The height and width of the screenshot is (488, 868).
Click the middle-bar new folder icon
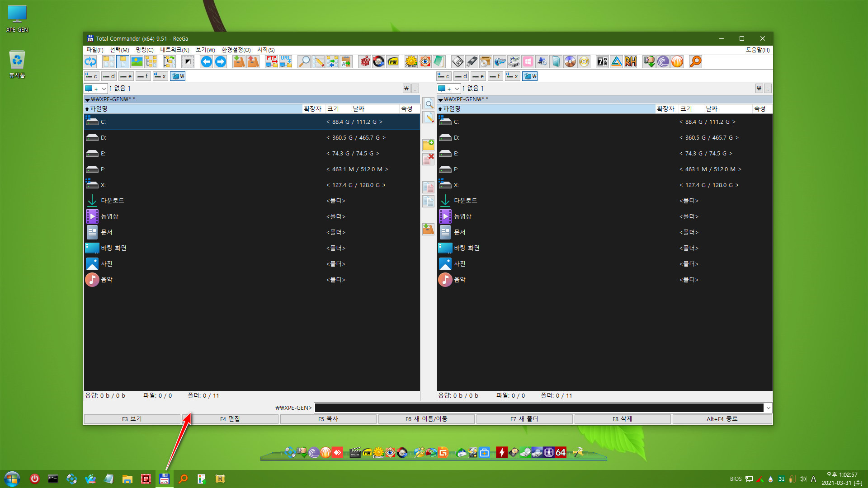point(428,145)
